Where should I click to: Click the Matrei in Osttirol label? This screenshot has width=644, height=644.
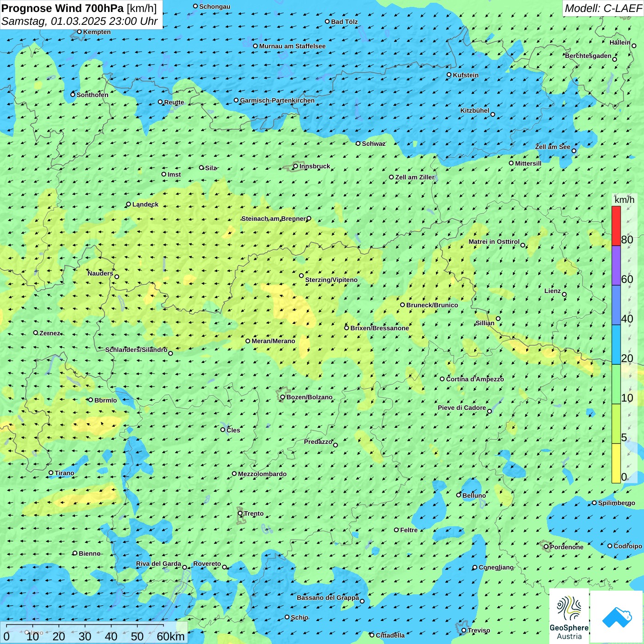coord(494,241)
